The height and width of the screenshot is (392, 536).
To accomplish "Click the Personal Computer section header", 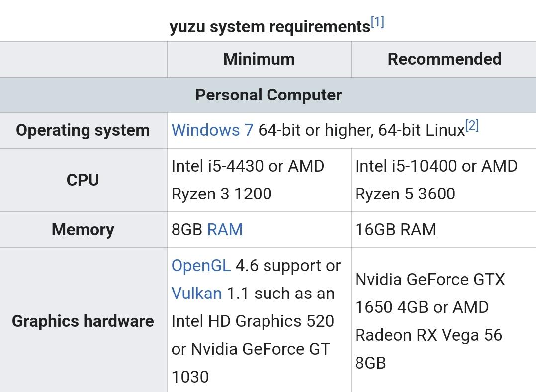I will point(268,95).
